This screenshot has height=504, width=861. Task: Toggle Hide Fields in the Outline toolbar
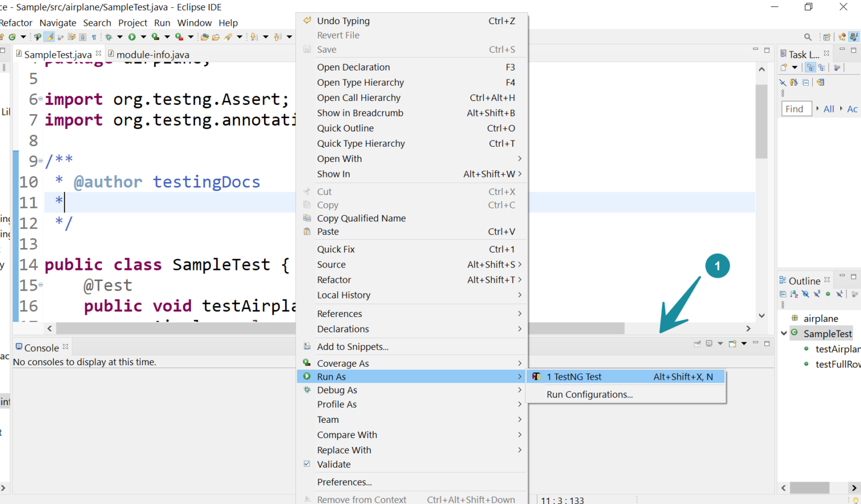tap(806, 293)
